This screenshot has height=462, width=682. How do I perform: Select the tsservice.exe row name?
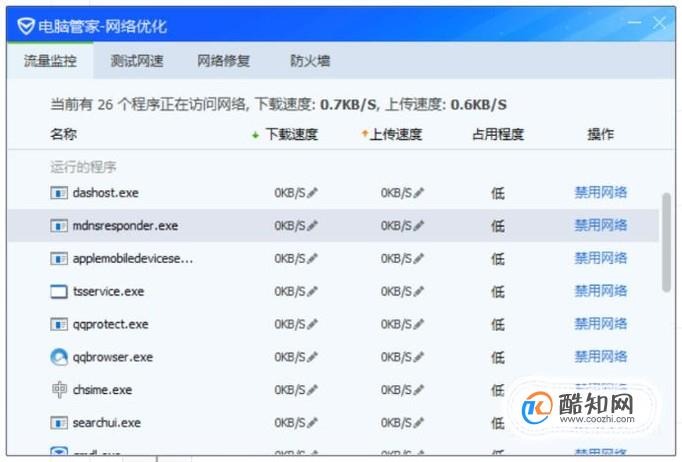(x=108, y=291)
